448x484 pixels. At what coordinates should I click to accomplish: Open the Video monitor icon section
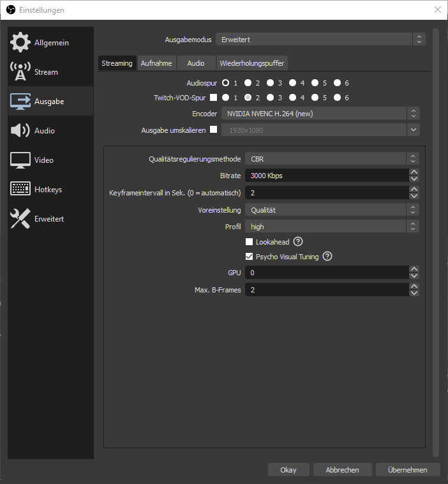tap(20, 160)
